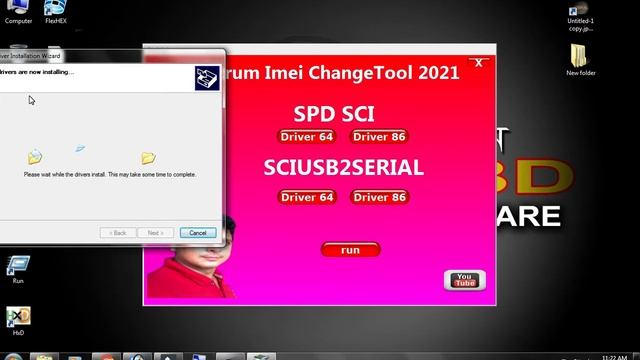Install SPD SCI Driver 64

(x=306, y=137)
